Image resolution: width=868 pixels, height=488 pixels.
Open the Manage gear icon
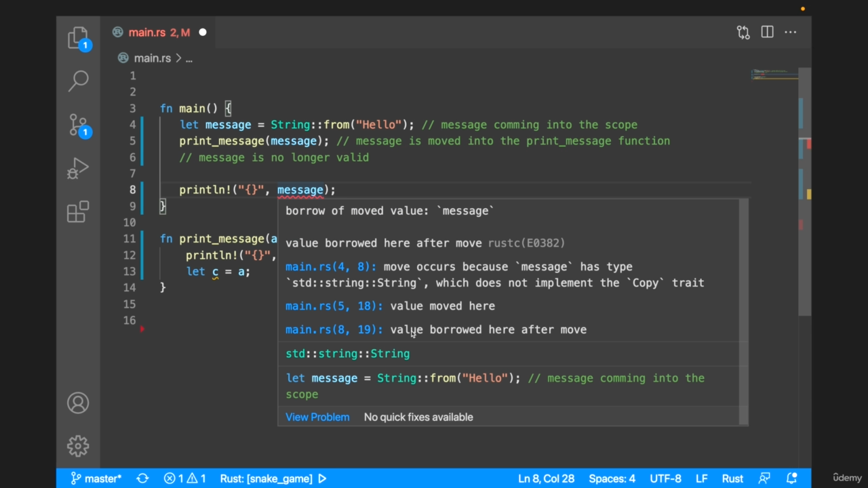[x=78, y=446]
